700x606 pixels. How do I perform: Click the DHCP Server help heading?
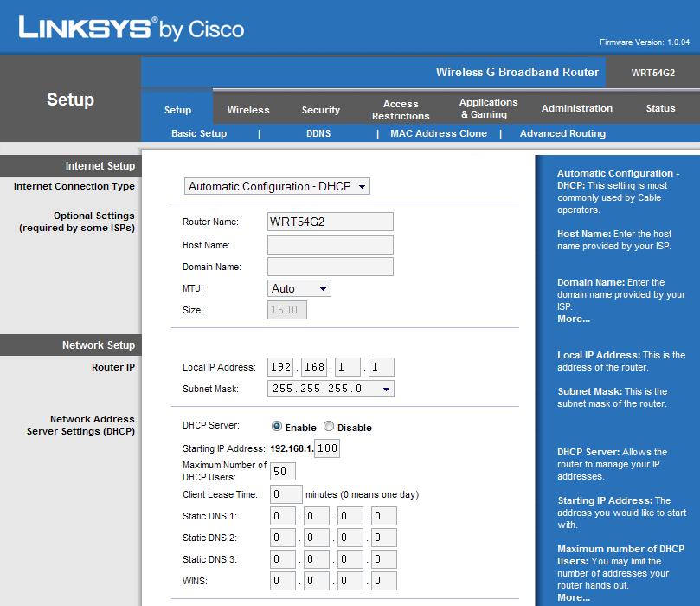588,452
